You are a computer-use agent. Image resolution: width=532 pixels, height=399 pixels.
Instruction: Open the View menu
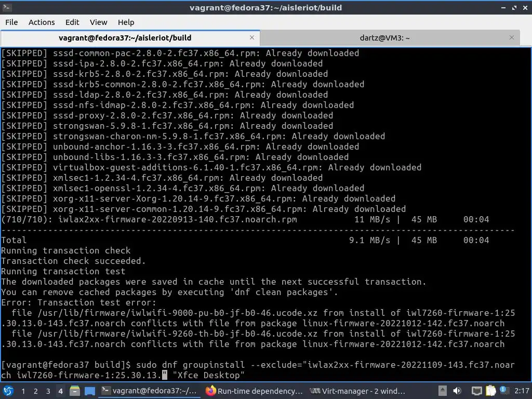98,22
